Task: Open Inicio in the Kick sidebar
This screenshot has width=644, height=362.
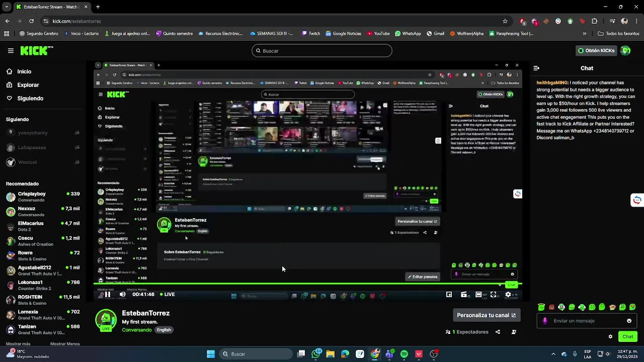Action: click(19, 71)
